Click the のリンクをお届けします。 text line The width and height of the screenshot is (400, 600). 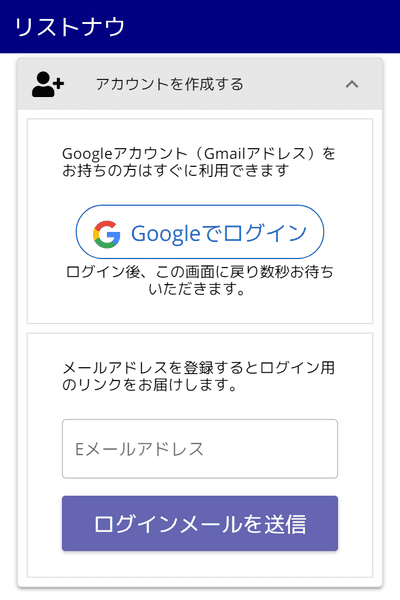pyautogui.click(x=150, y=385)
